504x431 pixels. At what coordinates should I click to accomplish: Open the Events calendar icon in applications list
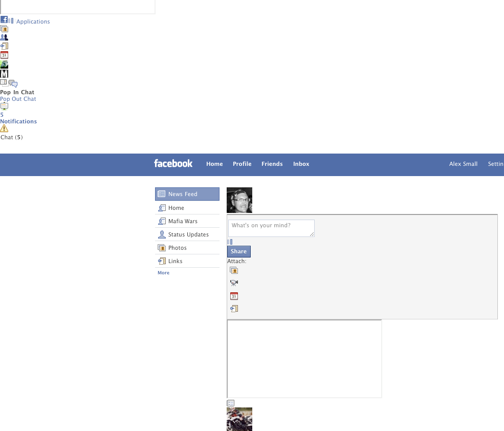coord(4,55)
